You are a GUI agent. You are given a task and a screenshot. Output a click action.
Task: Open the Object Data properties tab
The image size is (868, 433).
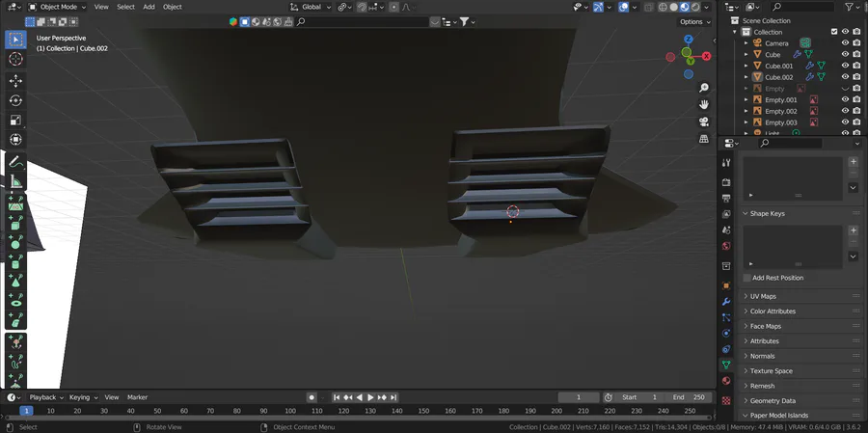point(726,365)
